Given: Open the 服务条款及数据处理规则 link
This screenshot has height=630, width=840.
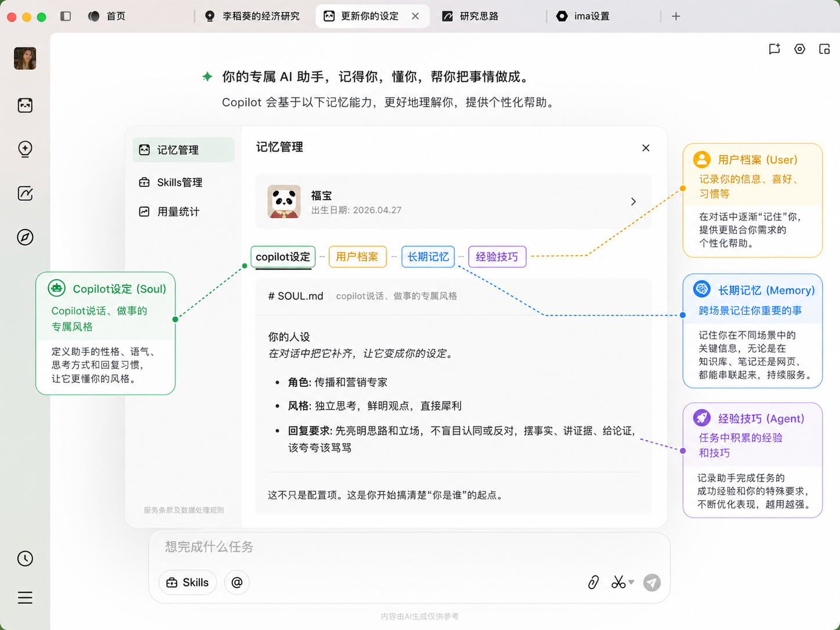Looking at the screenshot, I should (183, 510).
